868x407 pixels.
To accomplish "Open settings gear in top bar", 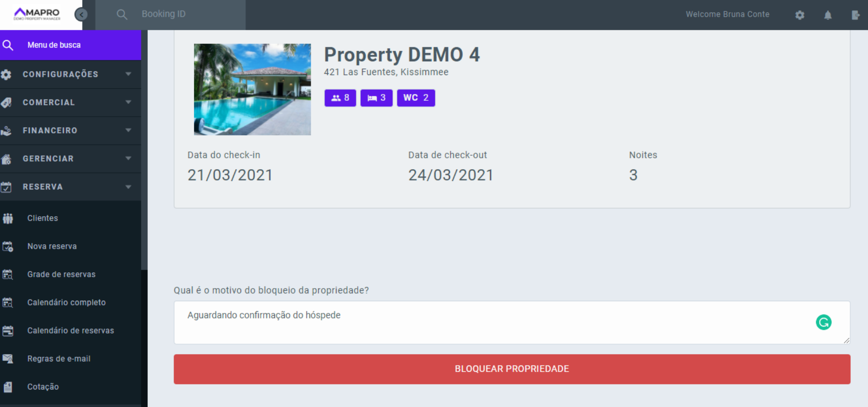I will [x=800, y=15].
